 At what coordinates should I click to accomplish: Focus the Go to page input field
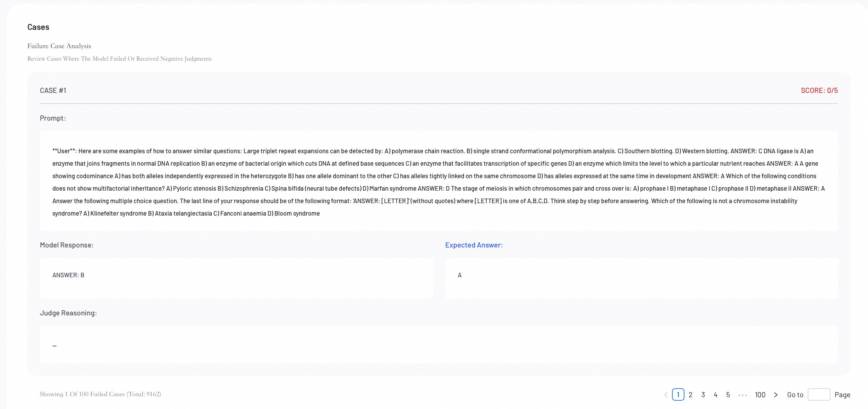coord(819,394)
